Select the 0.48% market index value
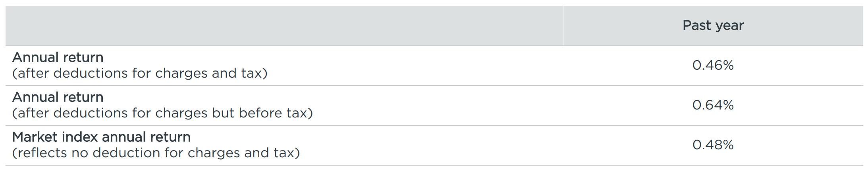This screenshot has height=172, width=868. 713,145
